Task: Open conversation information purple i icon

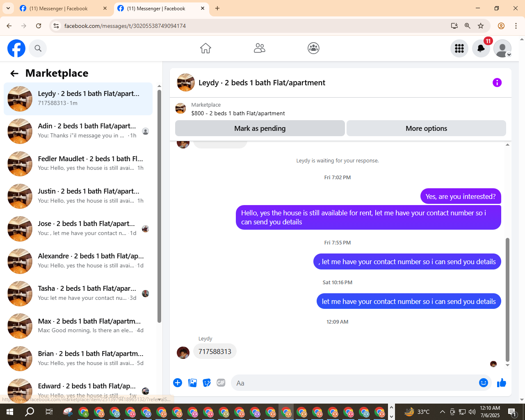Action: point(497,82)
